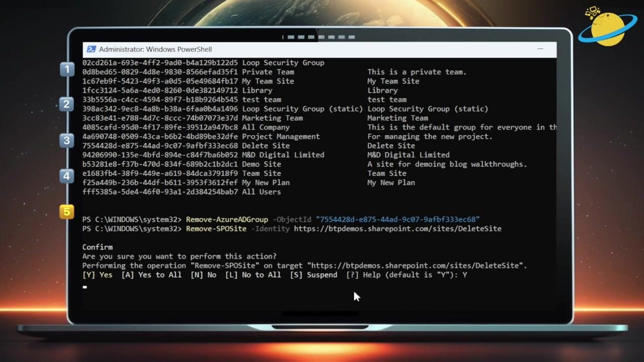644x362 pixels.
Task: Click the 'Administrator: Windows PowerShell' window title
Action: (155, 49)
